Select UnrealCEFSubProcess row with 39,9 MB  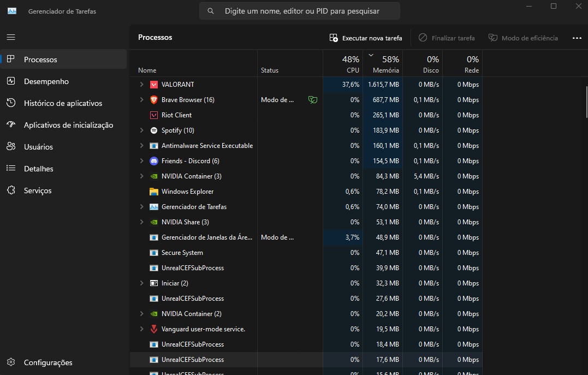pos(306,268)
